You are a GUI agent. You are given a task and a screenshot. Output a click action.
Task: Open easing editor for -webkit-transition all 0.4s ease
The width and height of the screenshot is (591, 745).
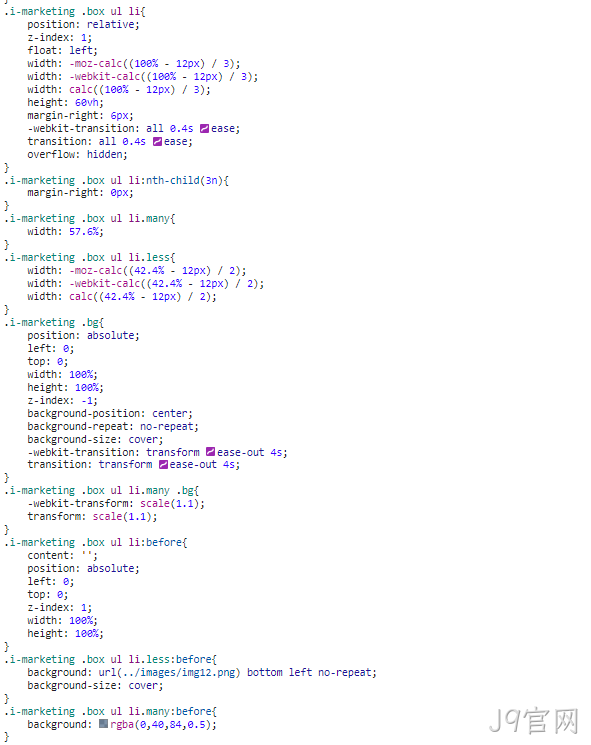pyautogui.click(x=204, y=128)
